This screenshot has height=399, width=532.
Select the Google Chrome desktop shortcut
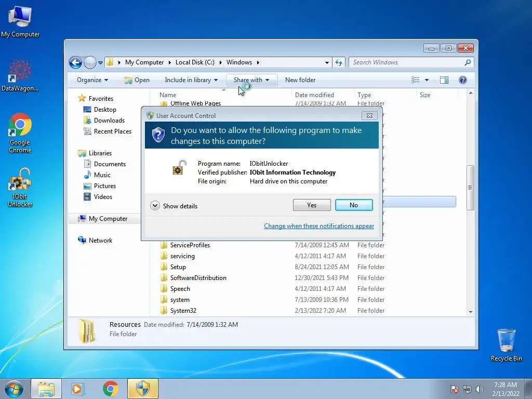(x=20, y=132)
